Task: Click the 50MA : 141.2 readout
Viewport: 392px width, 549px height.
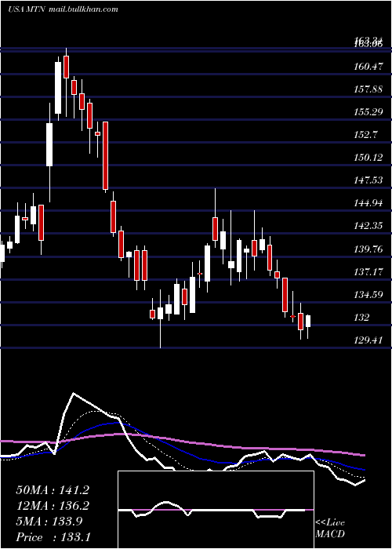Action: pos(53,490)
